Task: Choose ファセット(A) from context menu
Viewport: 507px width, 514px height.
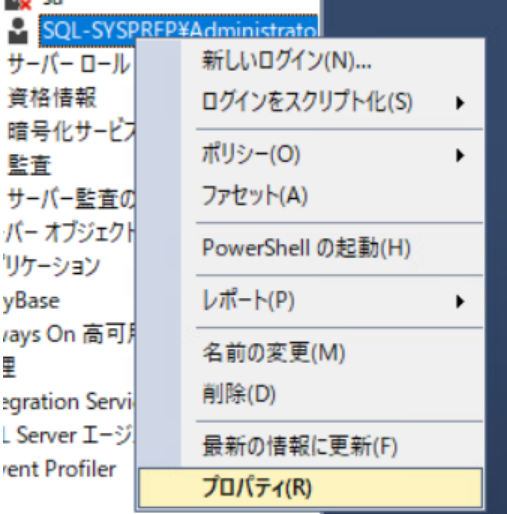Action: (311, 196)
